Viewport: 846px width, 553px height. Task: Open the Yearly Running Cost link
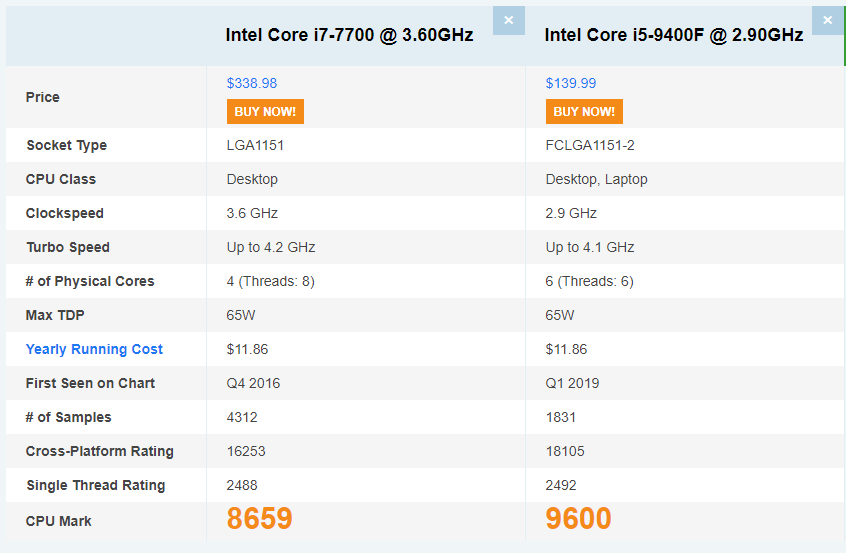(94, 350)
